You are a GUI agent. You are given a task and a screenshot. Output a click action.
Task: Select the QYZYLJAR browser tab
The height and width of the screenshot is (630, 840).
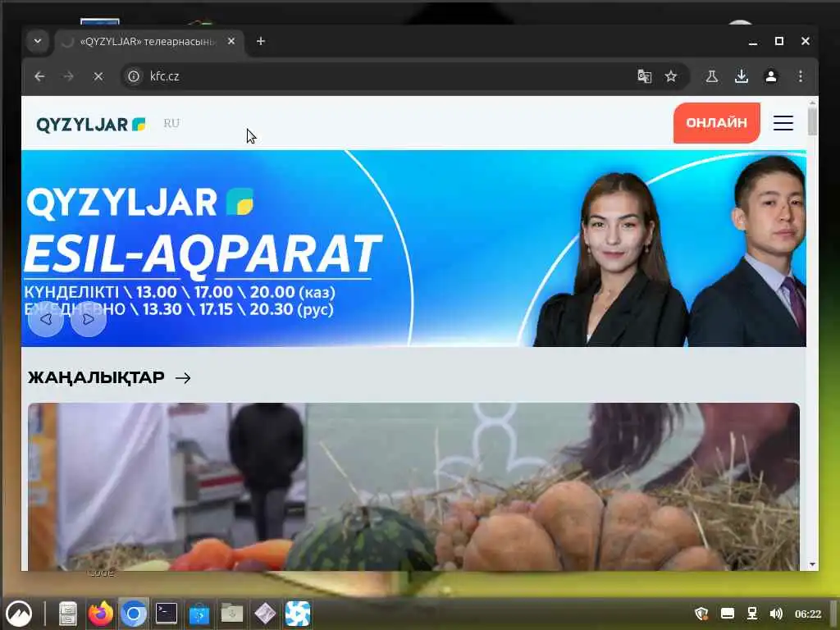pyautogui.click(x=149, y=42)
